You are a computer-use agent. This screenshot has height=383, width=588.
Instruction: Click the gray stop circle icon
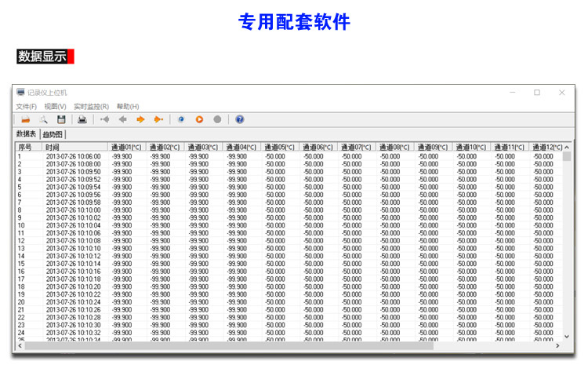tap(217, 119)
